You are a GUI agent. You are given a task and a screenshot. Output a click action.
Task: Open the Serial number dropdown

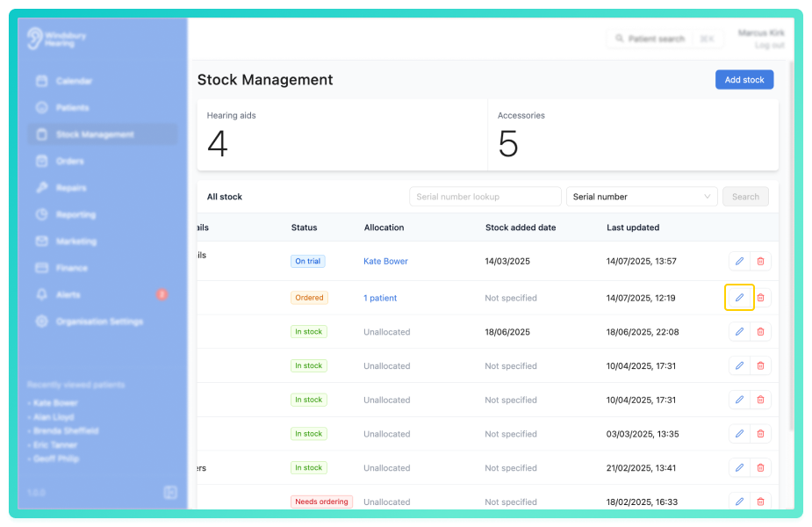642,197
